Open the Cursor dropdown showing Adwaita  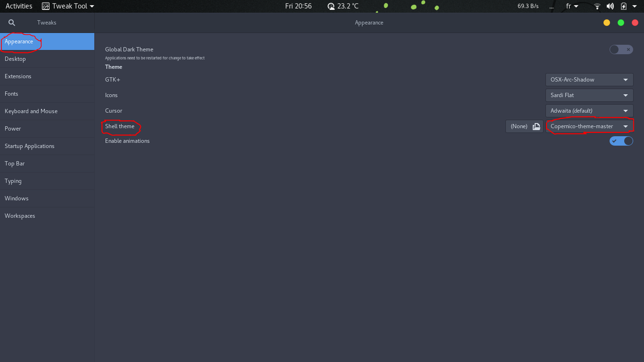click(x=589, y=111)
